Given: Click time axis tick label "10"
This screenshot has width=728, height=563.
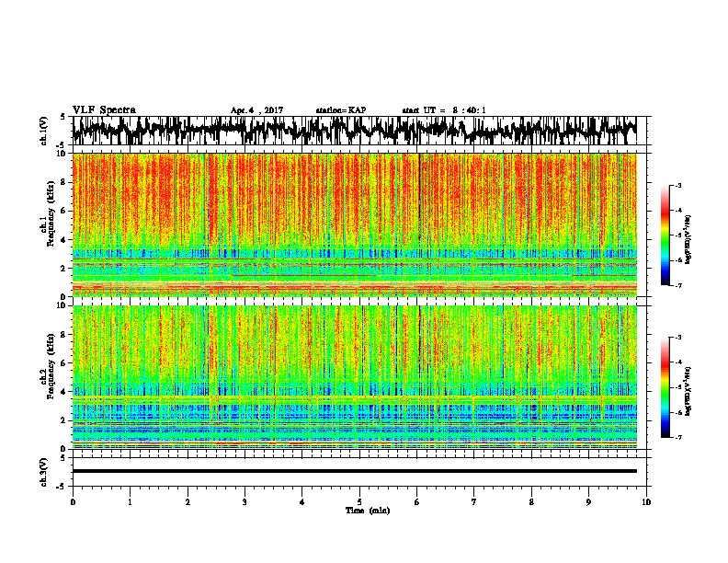Looking at the screenshot, I should [646, 502].
